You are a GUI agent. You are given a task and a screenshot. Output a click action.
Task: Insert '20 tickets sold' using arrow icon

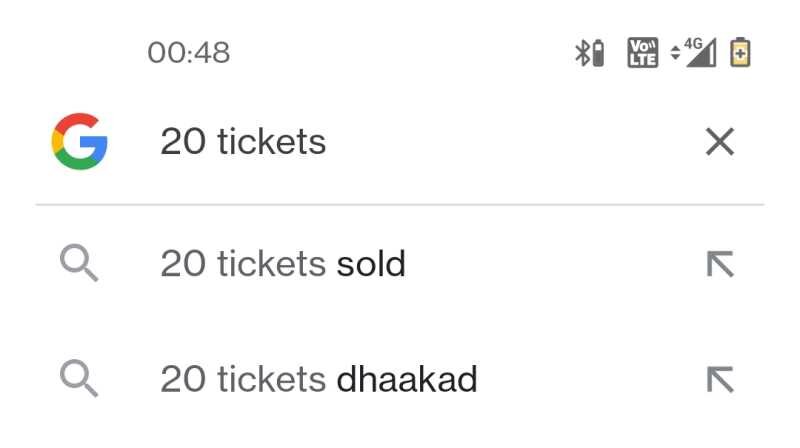720,264
